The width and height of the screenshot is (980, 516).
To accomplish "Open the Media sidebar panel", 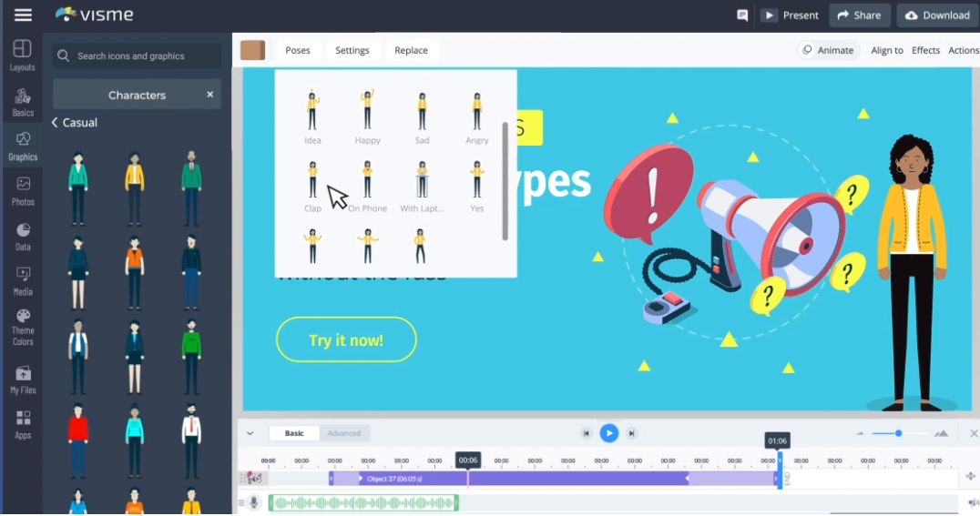I will [x=23, y=282].
